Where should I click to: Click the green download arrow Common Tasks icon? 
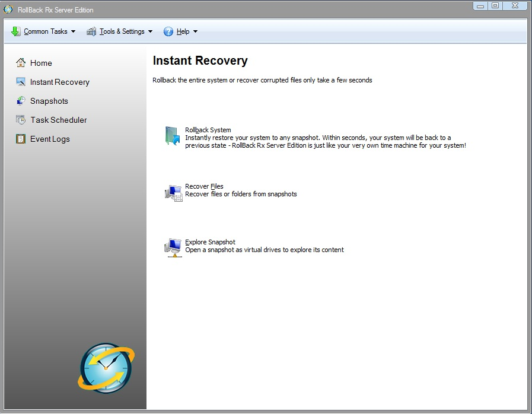click(15, 31)
